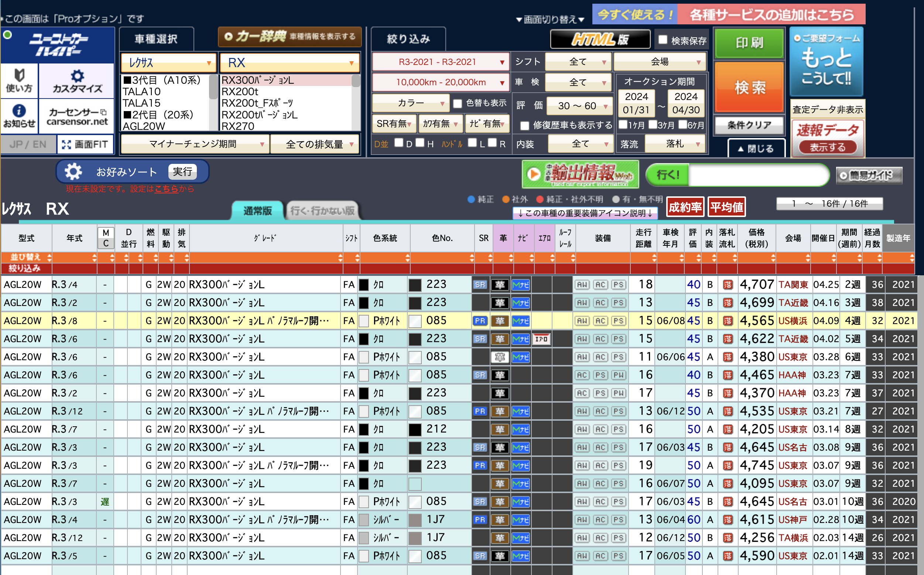The image size is (924, 575).
Task: Open the R3-2021 year range dropdown
Action: (x=441, y=62)
